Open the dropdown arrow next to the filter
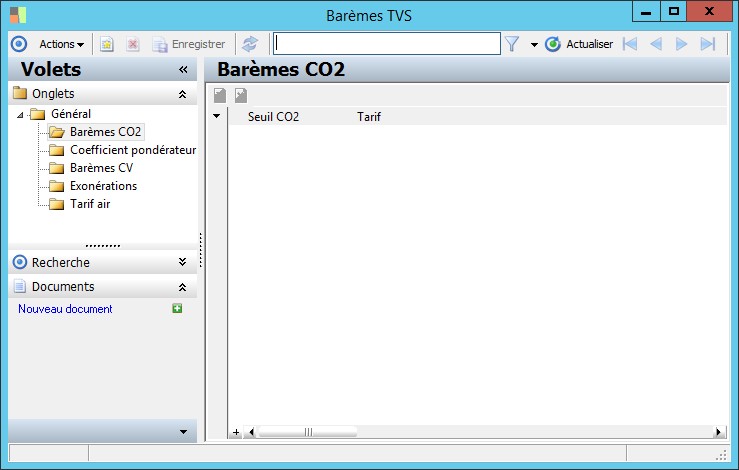The height and width of the screenshot is (470, 739). coord(534,45)
